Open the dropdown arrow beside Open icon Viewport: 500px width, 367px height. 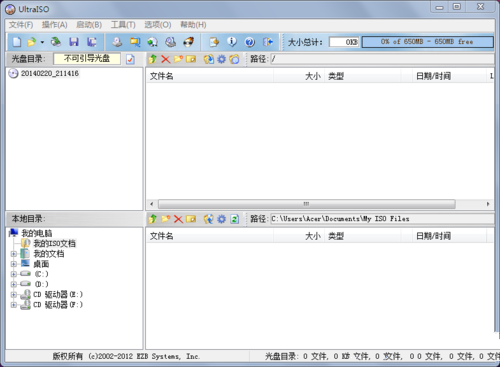42,42
